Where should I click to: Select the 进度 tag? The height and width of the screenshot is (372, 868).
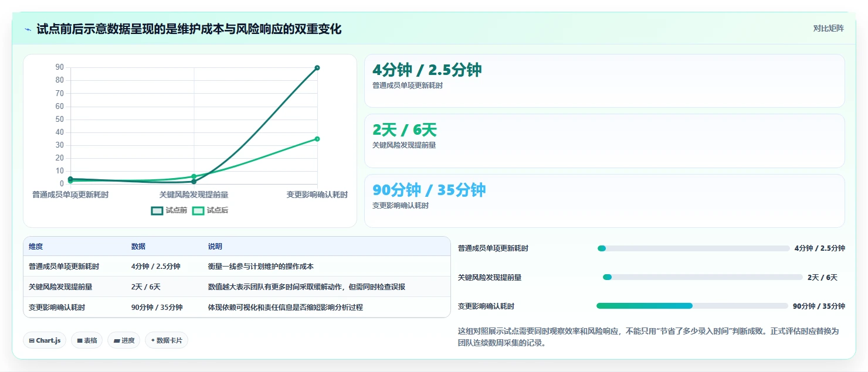(x=124, y=340)
